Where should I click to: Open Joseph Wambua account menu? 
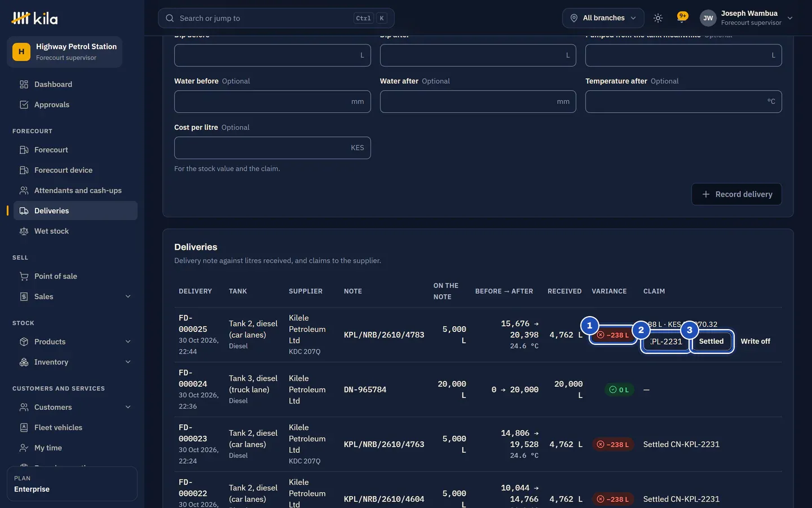[x=747, y=18]
